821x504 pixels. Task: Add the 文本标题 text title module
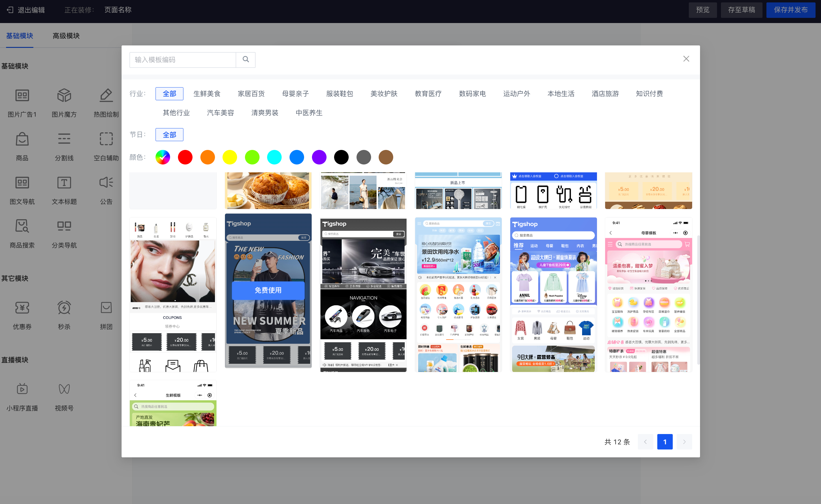coord(64,183)
